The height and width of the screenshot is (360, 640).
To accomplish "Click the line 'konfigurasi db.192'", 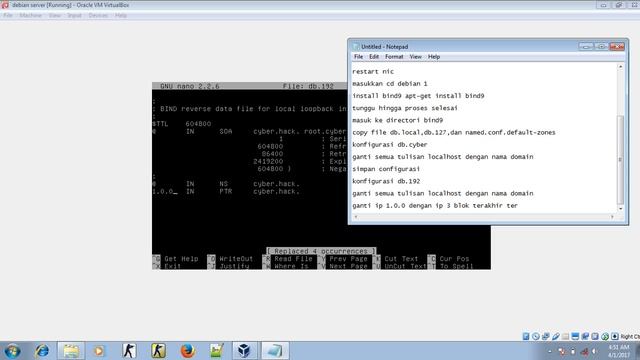I will (386, 181).
